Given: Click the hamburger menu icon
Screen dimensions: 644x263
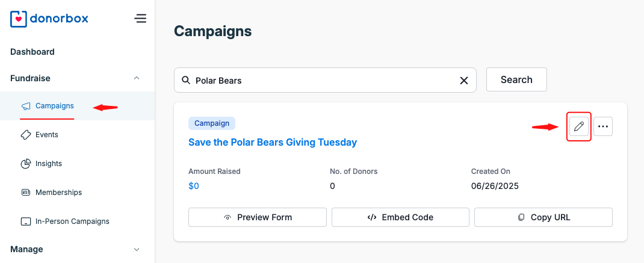Looking at the screenshot, I should pyautogui.click(x=140, y=19).
